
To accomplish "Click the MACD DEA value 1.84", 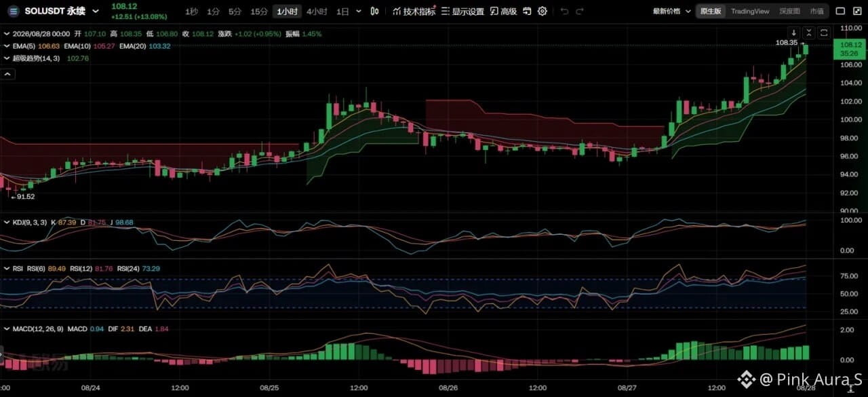I will (x=161, y=328).
